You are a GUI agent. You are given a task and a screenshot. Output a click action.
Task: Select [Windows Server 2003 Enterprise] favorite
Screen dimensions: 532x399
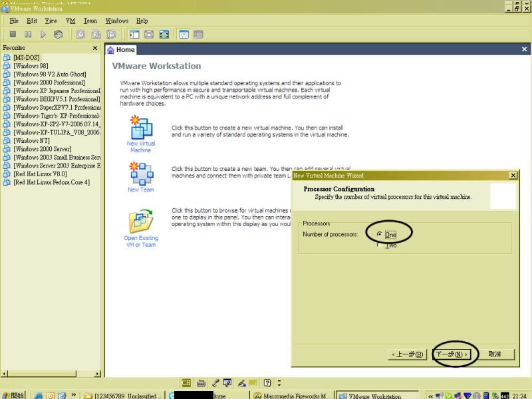57,166
